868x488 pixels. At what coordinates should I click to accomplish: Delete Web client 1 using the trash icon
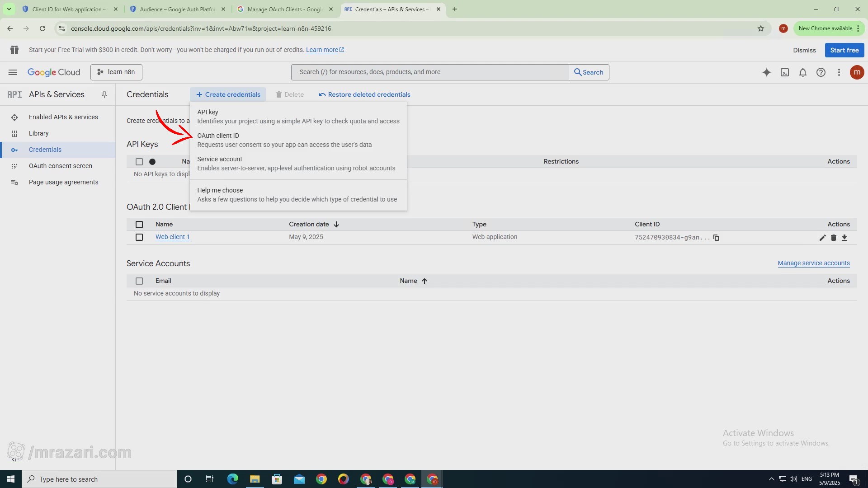[833, 238]
